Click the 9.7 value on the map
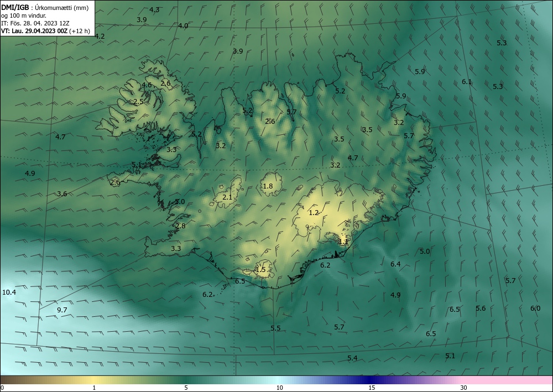The image size is (553, 392). point(62,310)
